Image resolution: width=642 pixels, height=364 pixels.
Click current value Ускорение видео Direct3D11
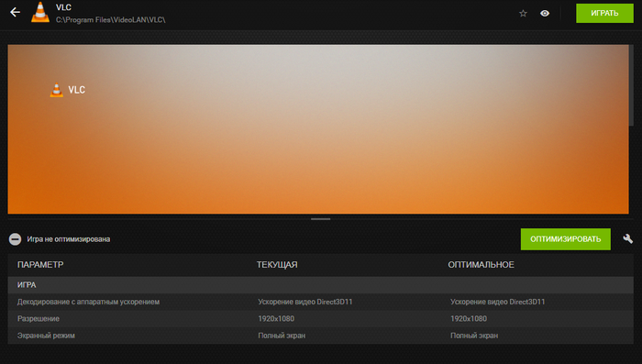click(x=305, y=303)
